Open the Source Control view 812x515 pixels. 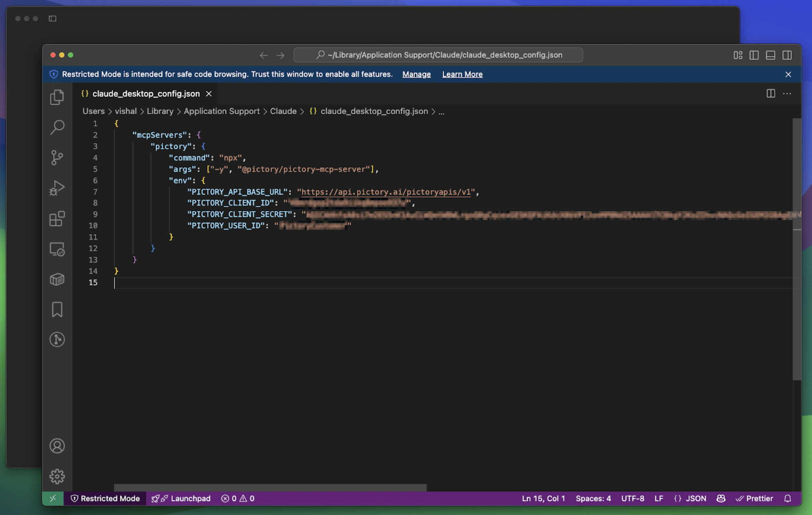(x=57, y=157)
